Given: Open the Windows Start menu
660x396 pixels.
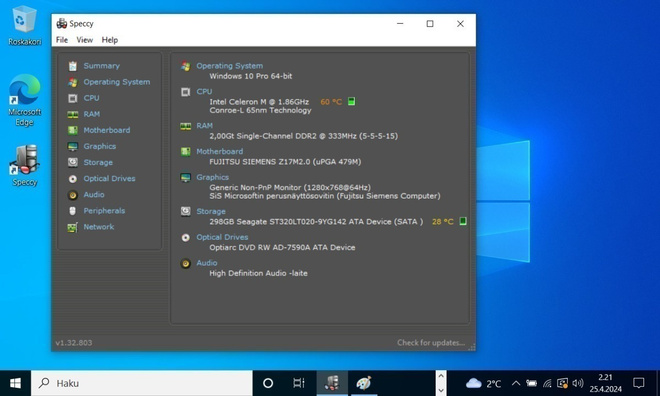Looking at the screenshot, I should tap(15, 383).
